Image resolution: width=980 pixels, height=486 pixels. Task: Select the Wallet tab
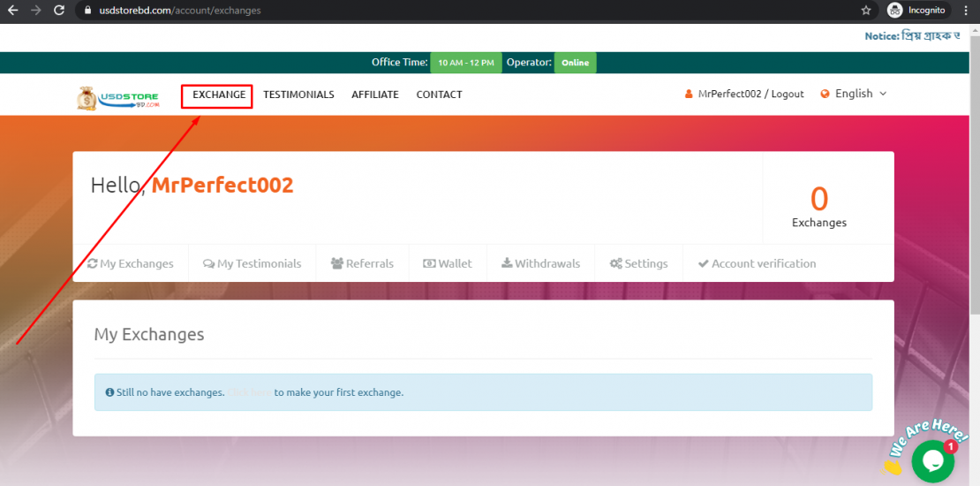pyautogui.click(x=447, y=263)
